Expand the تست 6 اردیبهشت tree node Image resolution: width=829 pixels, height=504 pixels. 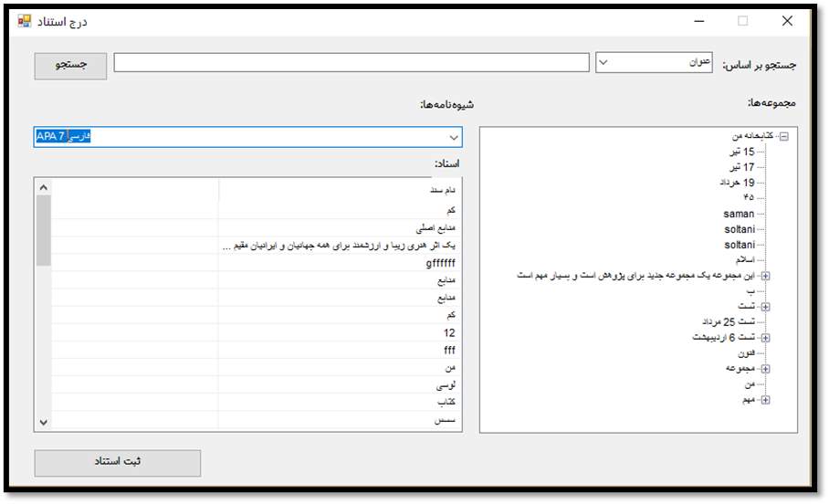tap(765, 338)
